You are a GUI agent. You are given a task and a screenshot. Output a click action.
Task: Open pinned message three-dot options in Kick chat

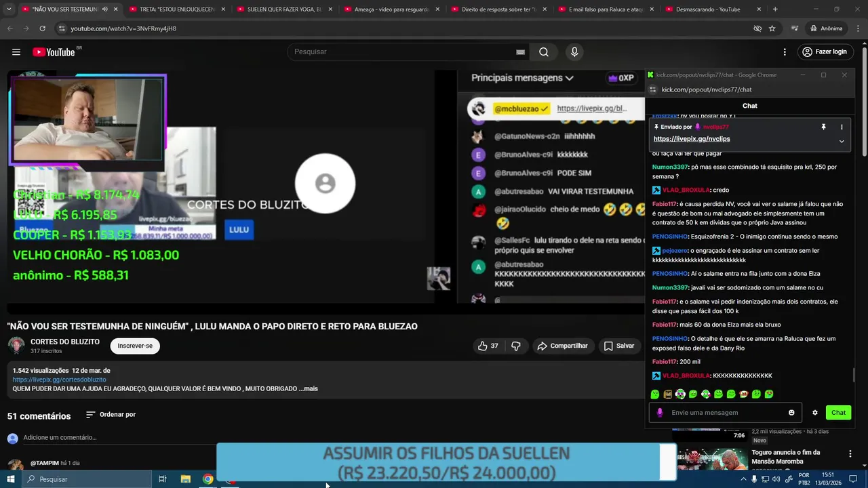point(842,127)
